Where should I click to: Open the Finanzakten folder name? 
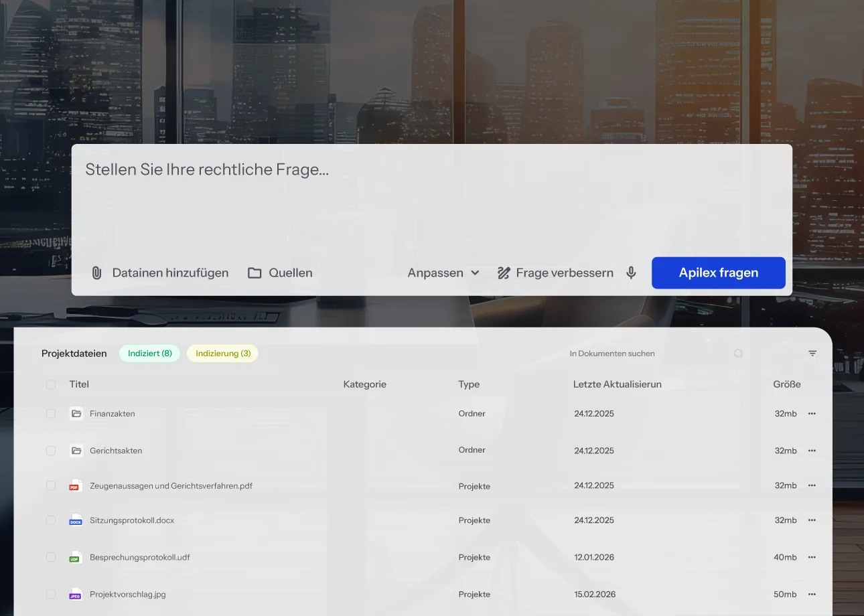(113, 414)
